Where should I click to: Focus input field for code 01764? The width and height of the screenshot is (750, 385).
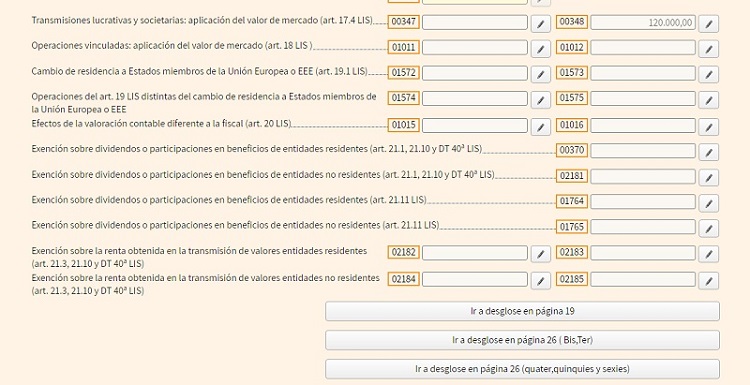pos(643,201)
